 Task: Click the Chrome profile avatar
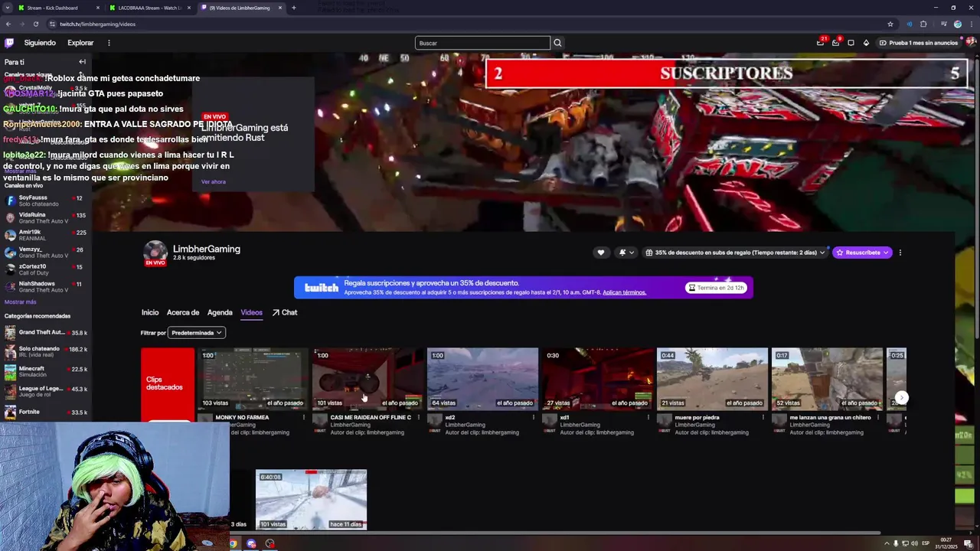pos(957,24)
